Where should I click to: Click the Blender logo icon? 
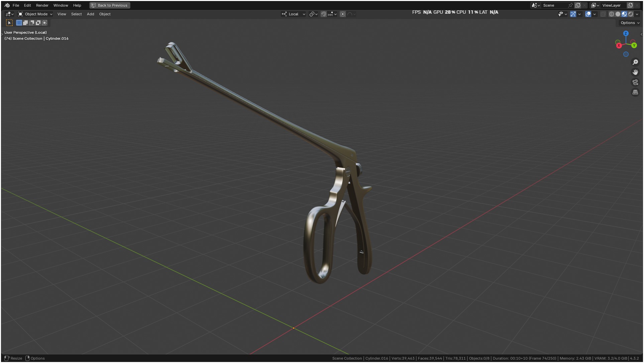pyautogui.click(x=7, y=5)
